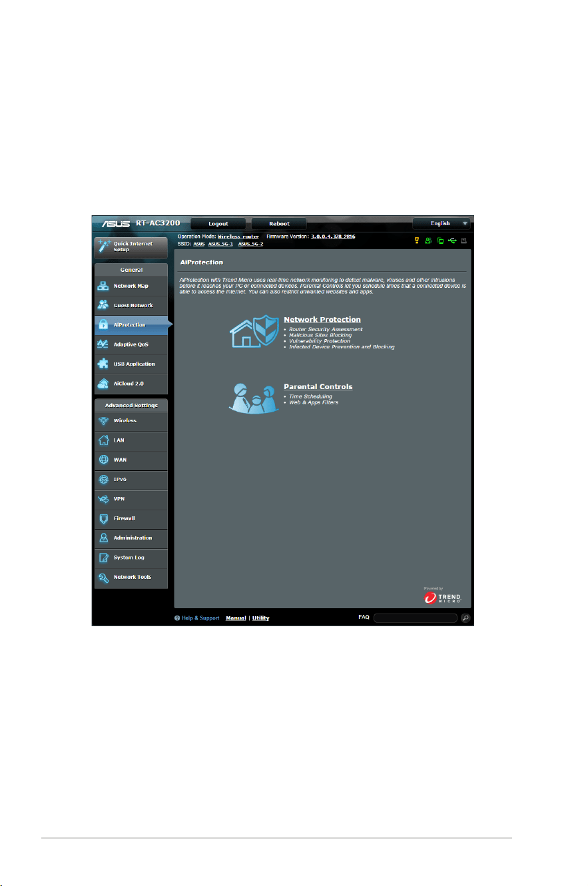This screenshot has height=886, width=588.
Task: Open the Network Protection link
Action: pyautogui.click(x=322, y=320)
